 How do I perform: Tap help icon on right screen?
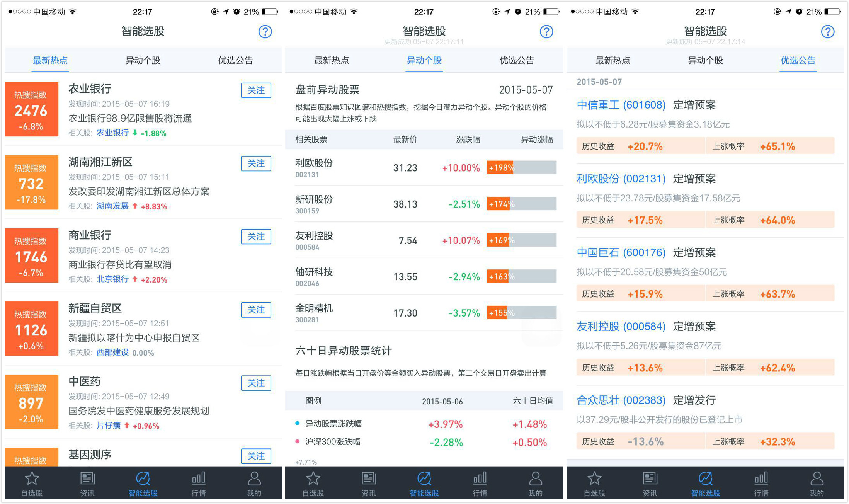click(827, 31)
